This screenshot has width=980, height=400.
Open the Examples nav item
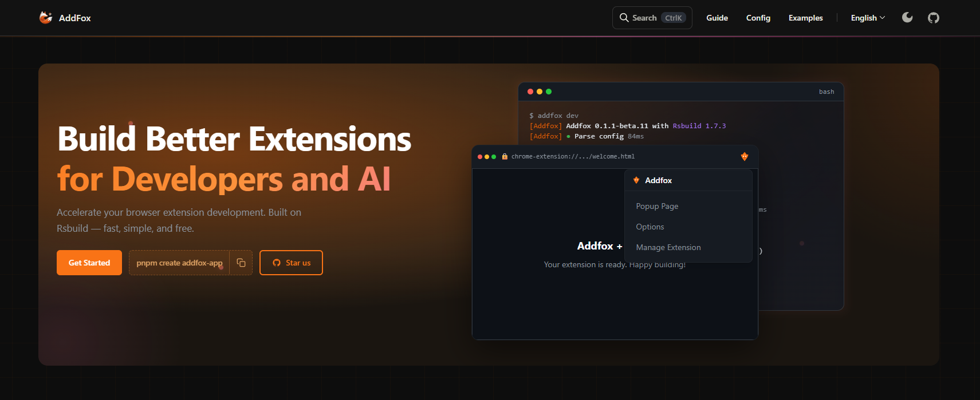click(x=805, y=18)
